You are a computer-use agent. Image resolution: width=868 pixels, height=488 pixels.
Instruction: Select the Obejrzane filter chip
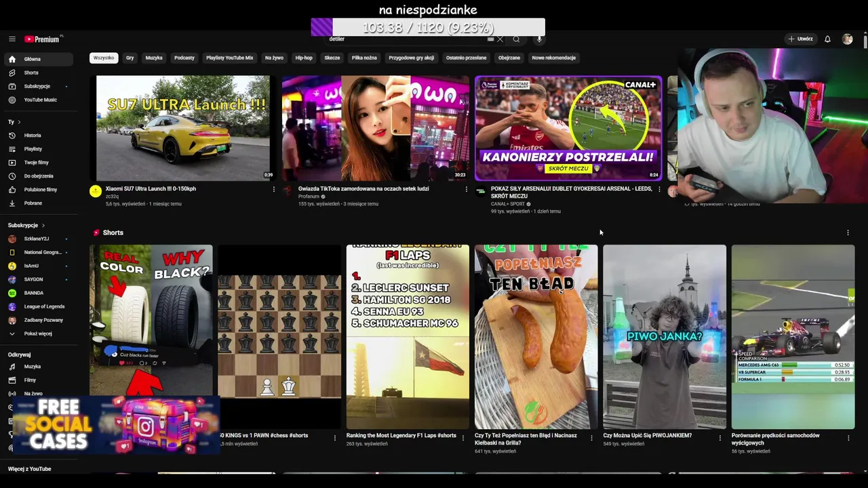(x=509, y=58)
